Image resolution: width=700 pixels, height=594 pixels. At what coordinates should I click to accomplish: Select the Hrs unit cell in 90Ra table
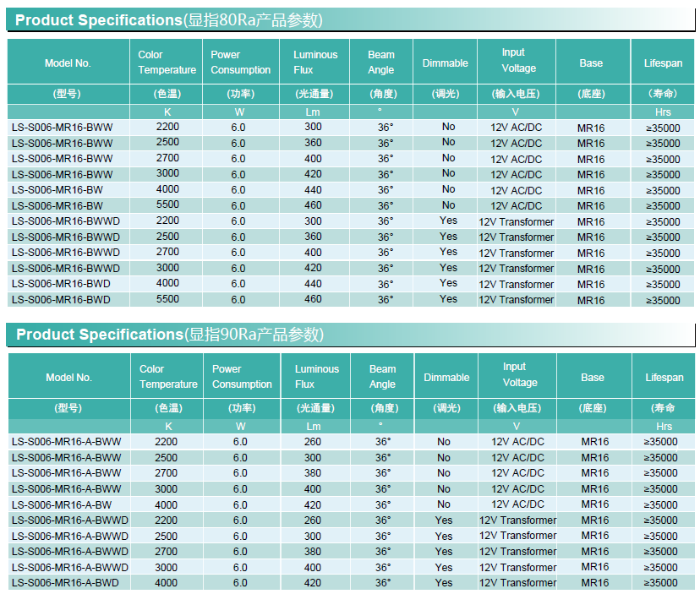pyautogui.click(x=663, y=427)
